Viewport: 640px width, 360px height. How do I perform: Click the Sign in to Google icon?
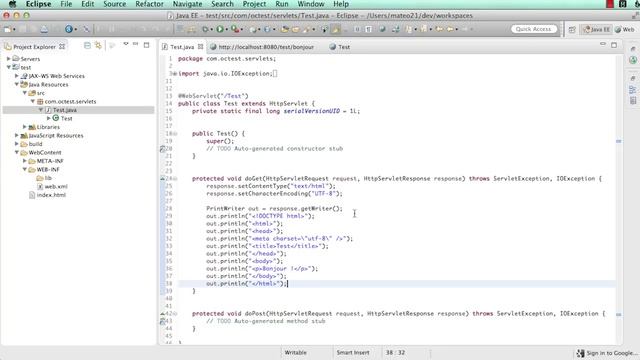click(580, 353)
